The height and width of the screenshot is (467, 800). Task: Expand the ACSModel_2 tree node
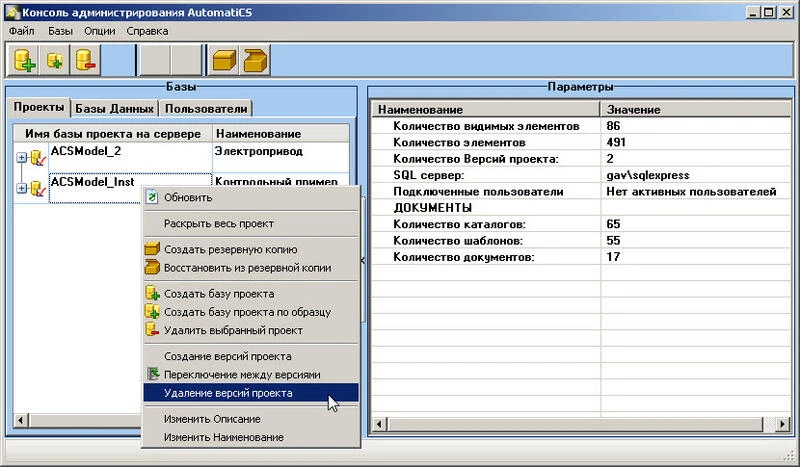tap(21, 158)
